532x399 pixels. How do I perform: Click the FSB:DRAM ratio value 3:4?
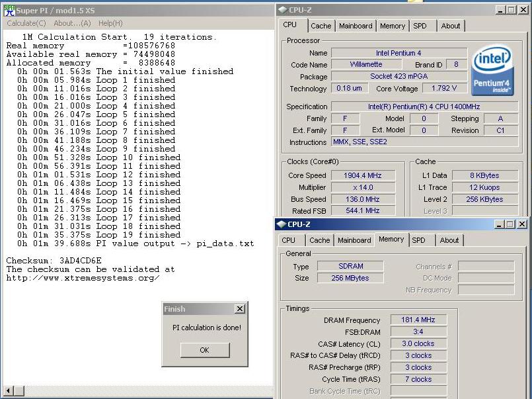point(418,332)
